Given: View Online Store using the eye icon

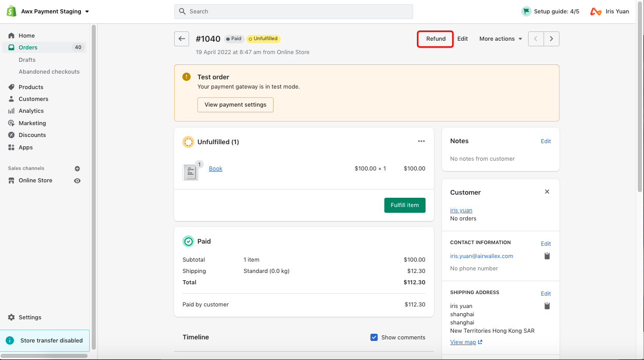Looking at the screenshot, I should pyautogui.click(x=77, y=181).
